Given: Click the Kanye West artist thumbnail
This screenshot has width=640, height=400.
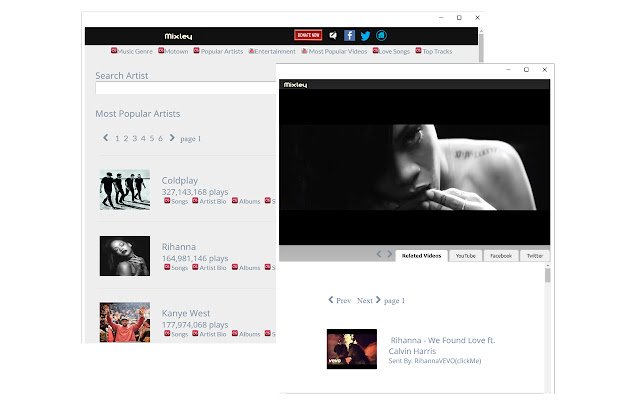Looking at the screenshot, I should coord(125,322).
